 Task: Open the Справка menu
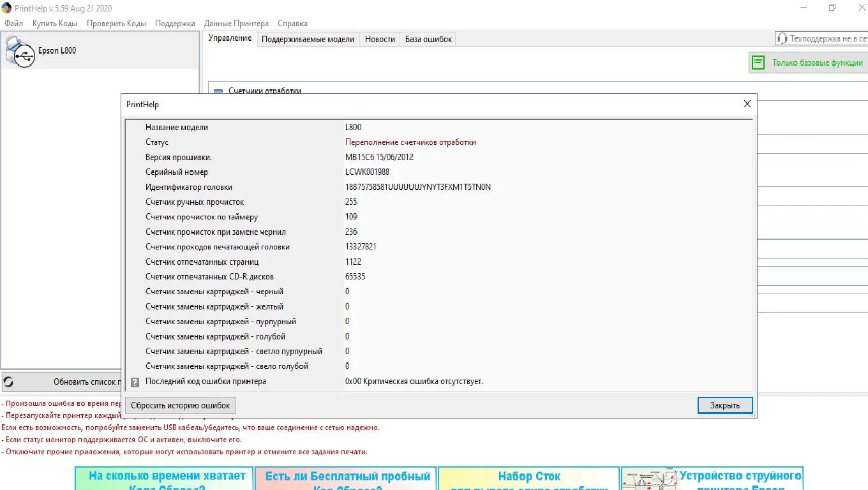coord(293,24)
